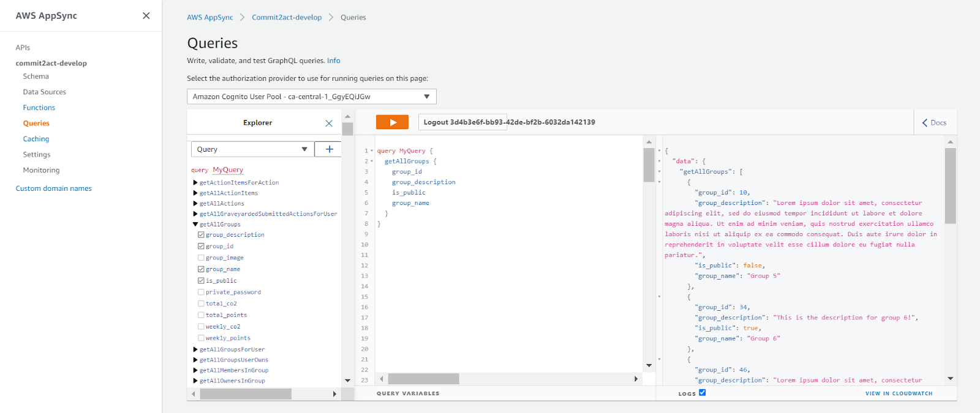This screenshot has height=413, width=980.
Task: Click the explorer horizontal scrollbar thumb
Action: [x=246, y=394]
